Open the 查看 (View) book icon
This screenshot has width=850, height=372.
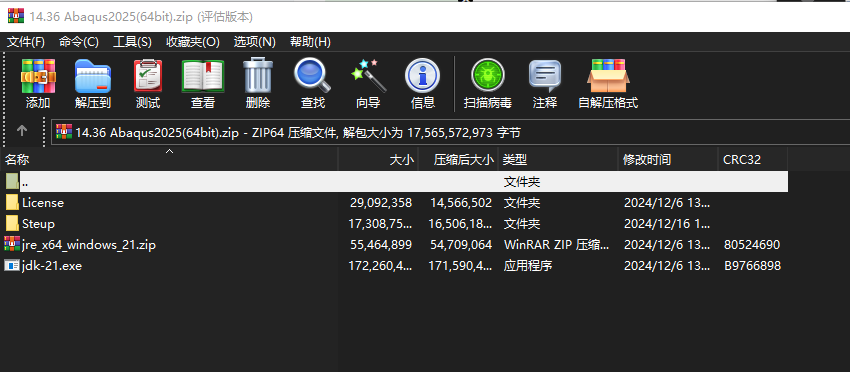coord(203,76)
